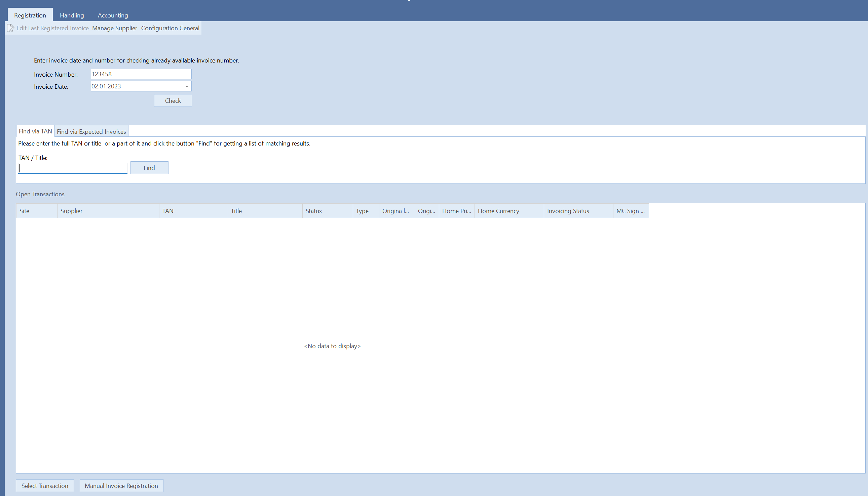Image resolution: width=868 pixels, height=496 pixels.
Task: Click the Edit Last Registered Invoice icon
Action: click(x=10, y=28)
